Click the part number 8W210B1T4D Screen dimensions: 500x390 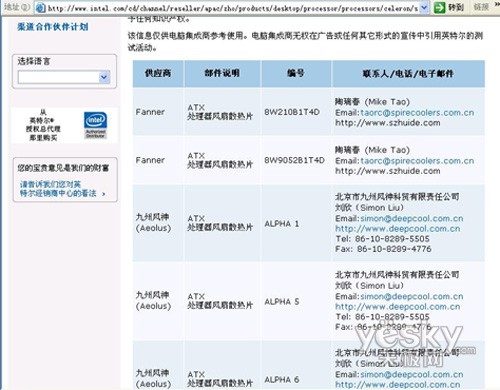coord(292,112)
